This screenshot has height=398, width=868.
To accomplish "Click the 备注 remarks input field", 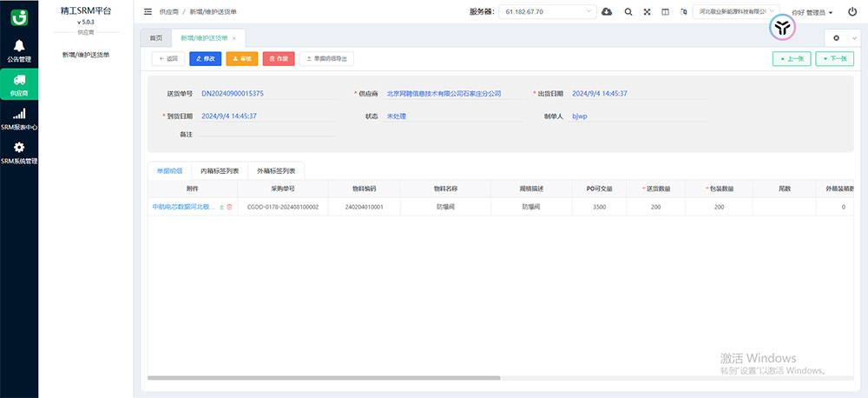I will coord(267,135).
